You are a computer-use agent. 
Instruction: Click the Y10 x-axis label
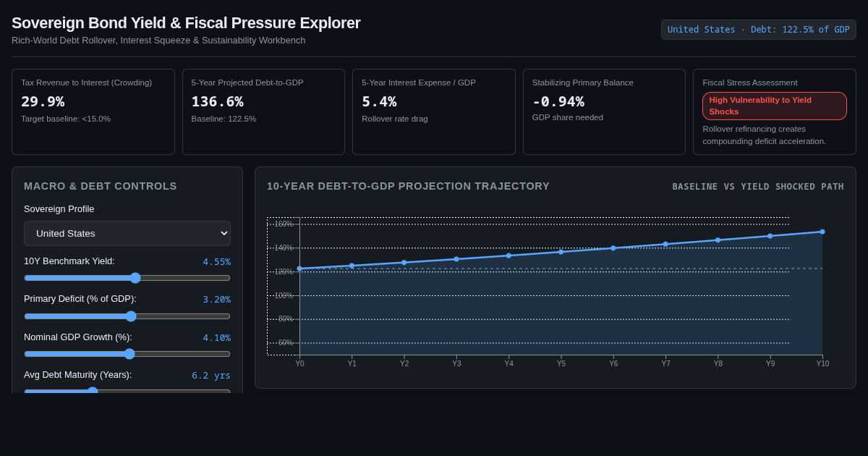pyautogui.click(x=822, y=364)
